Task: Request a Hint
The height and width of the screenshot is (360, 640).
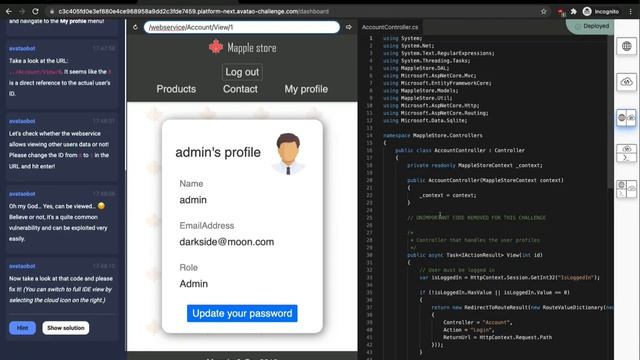Action: [x=22, y=328]
